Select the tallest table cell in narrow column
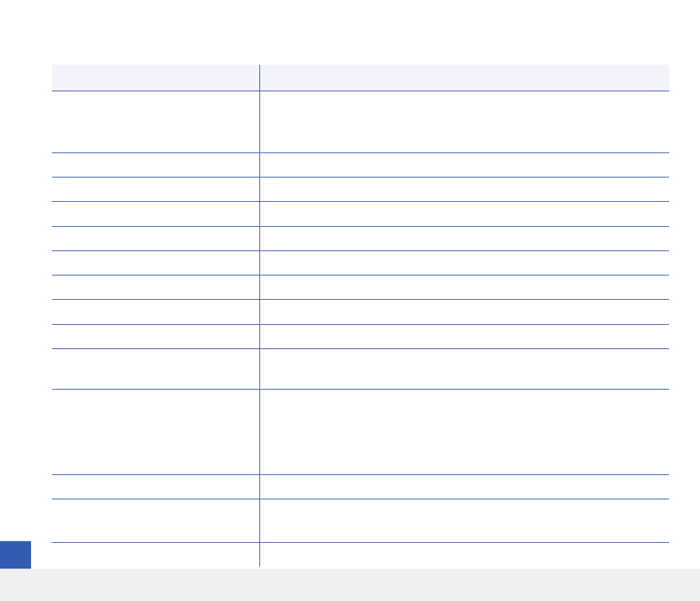Screen dimensions: 700x601 (x=155, y=432)
